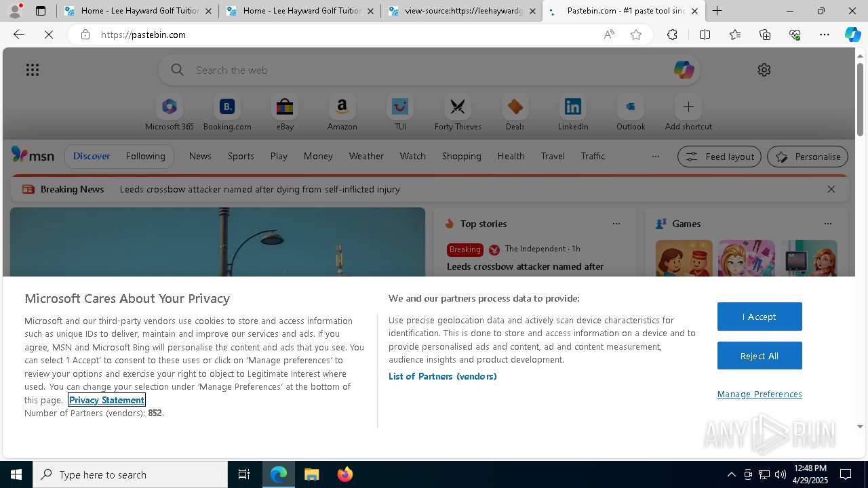This screenshot has width=868, height=488.
Task: Select the Discover feed tab
Action: click(x=92, y=156)
